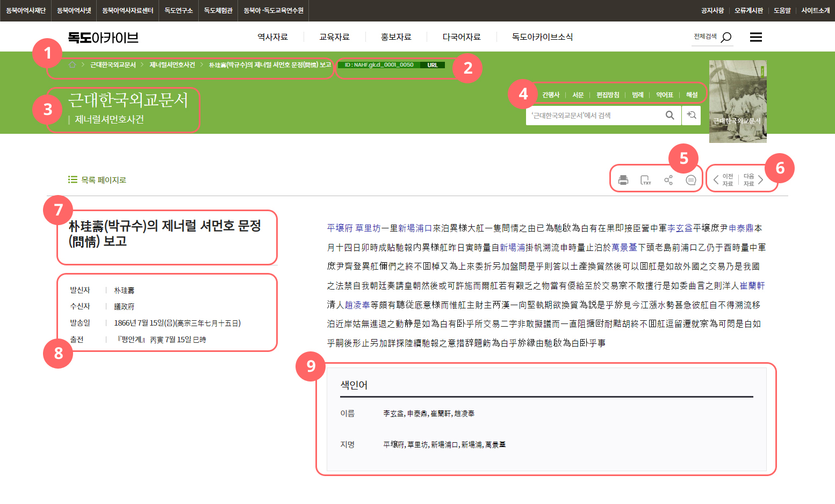835x504 pixels.
Task: Download the document as TXT file
Action: 646,179
